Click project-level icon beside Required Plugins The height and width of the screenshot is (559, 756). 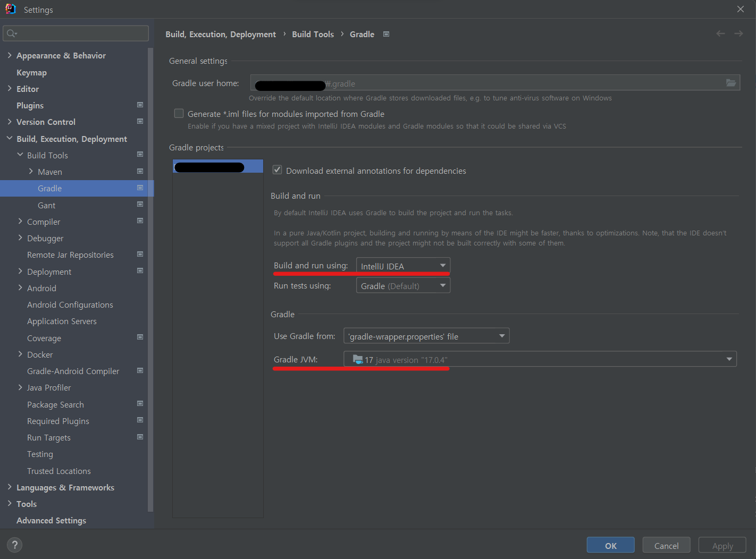click(x=140, y=420)
